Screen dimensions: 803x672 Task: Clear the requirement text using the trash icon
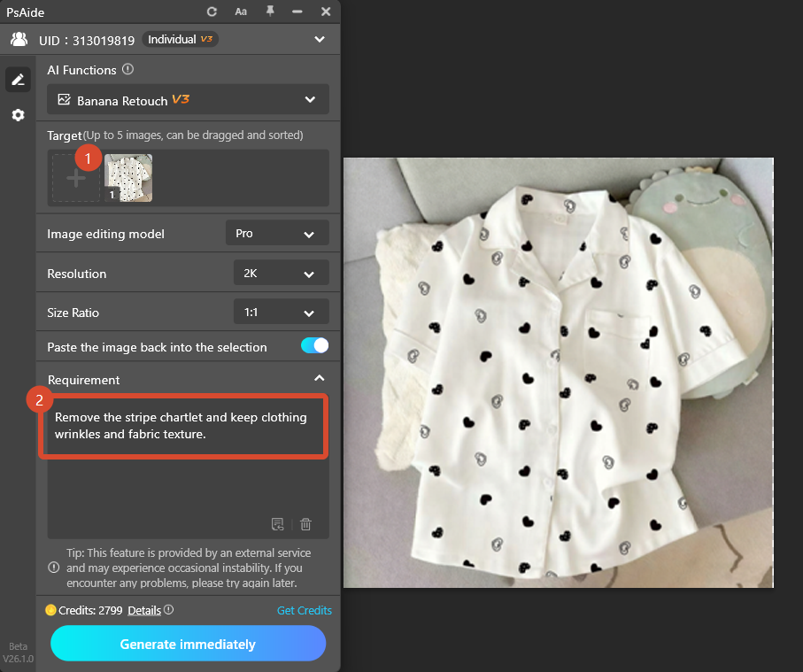305,524
